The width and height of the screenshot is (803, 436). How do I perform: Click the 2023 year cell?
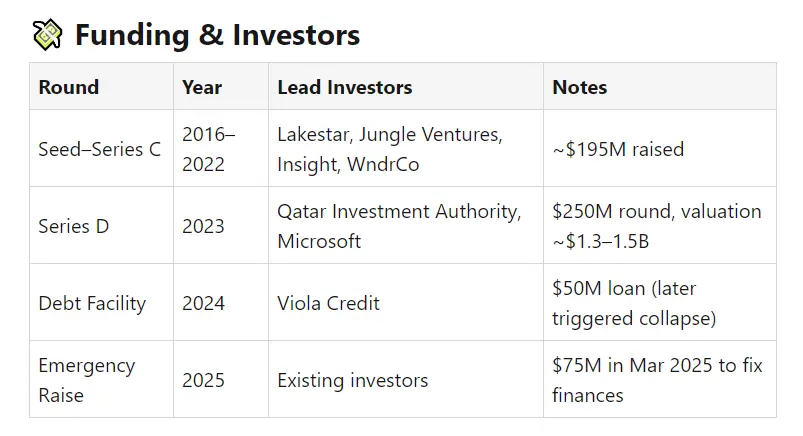(x=203, y=226)
